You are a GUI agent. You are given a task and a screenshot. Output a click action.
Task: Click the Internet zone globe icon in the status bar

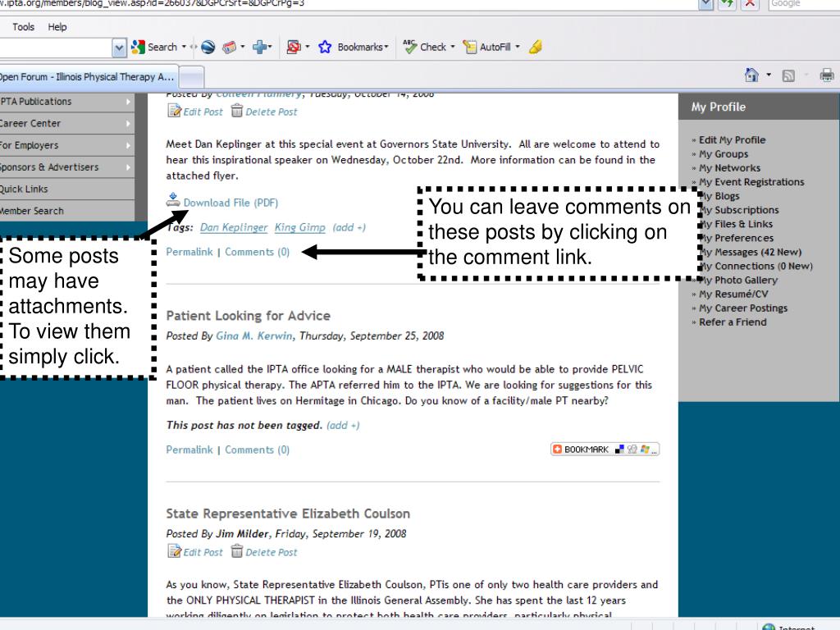[769, 627]
